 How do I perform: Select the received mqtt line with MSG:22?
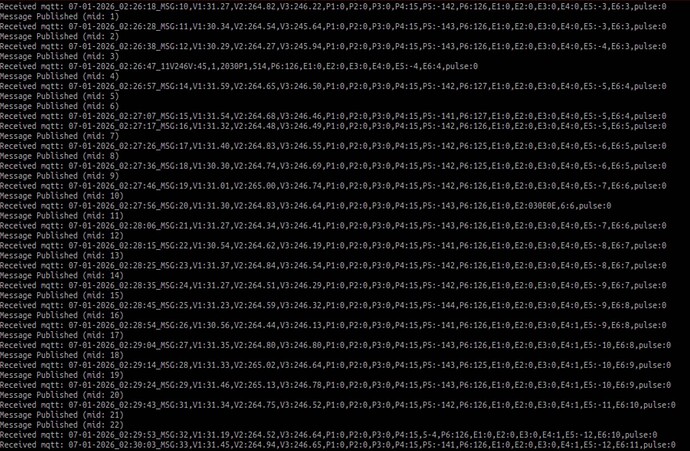point(333,246)
